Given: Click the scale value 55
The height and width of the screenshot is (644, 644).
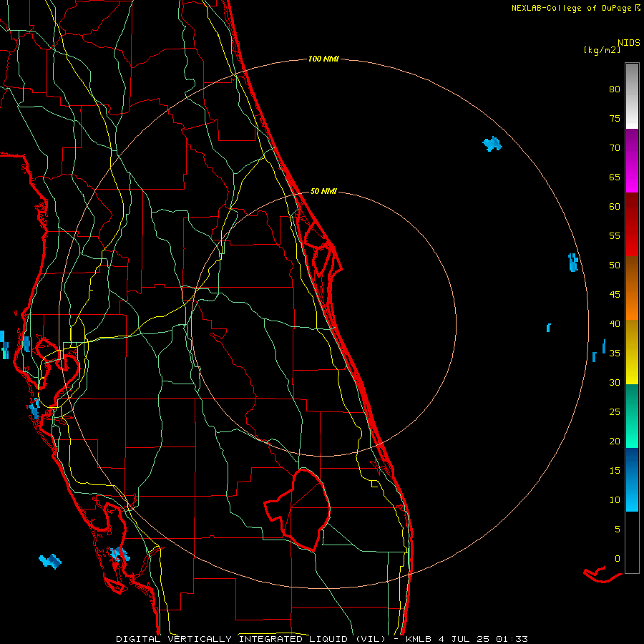Looking at the screenshot, I should (x=615, y=236).
